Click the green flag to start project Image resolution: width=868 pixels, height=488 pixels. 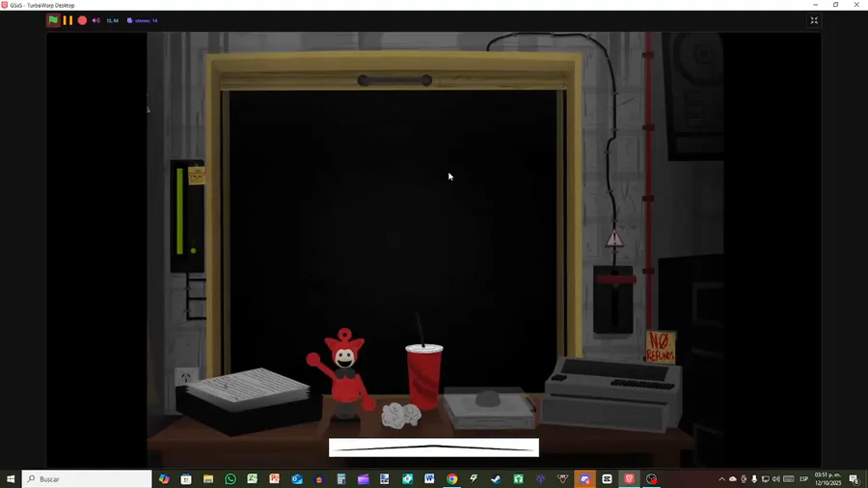[53, 20]
